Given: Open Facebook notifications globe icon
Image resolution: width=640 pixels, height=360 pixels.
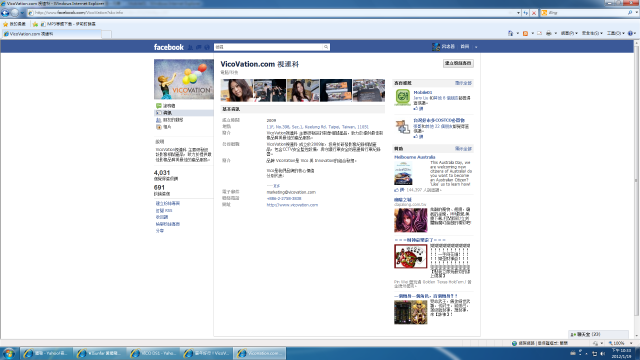Looking at the screenshot, I should coord(207,47).
